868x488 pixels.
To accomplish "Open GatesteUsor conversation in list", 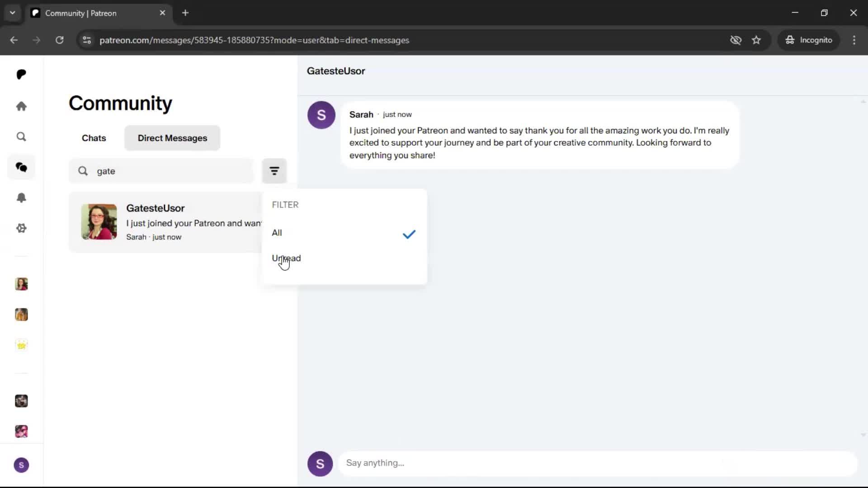I will tap(165, 222).
